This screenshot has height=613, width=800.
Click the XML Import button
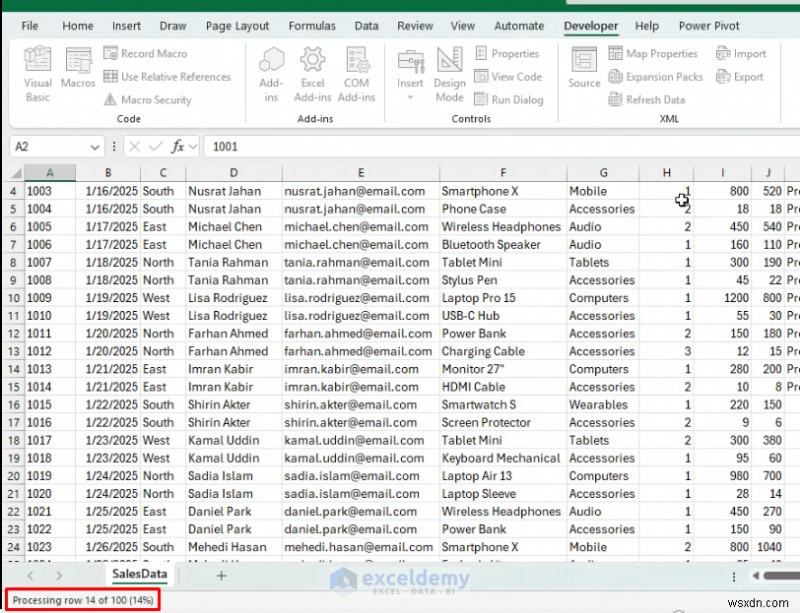coord(741,54)
